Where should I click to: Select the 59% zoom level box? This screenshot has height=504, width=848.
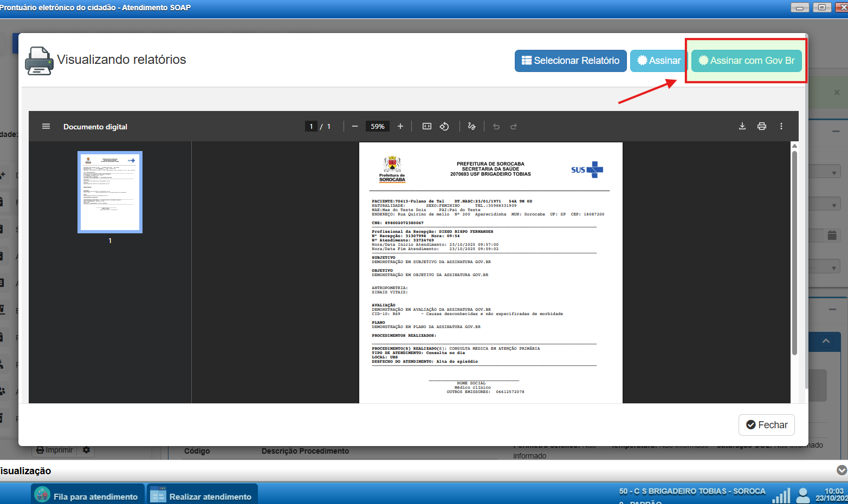click(x=378, y=127)
